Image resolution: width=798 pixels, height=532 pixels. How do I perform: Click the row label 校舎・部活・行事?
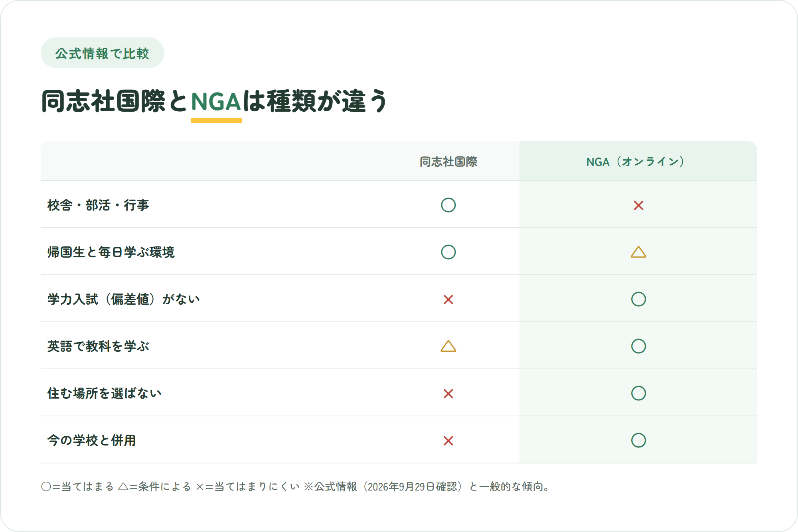click(x=98, y=205)
